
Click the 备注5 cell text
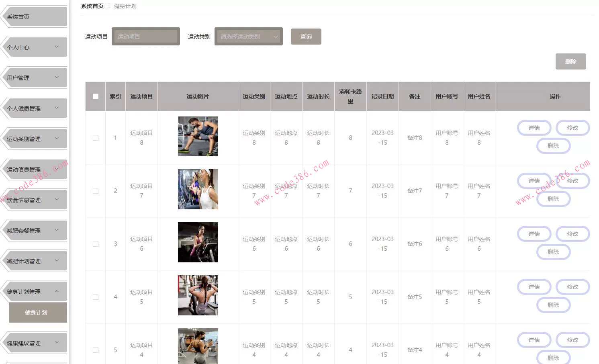click(415, 297)
